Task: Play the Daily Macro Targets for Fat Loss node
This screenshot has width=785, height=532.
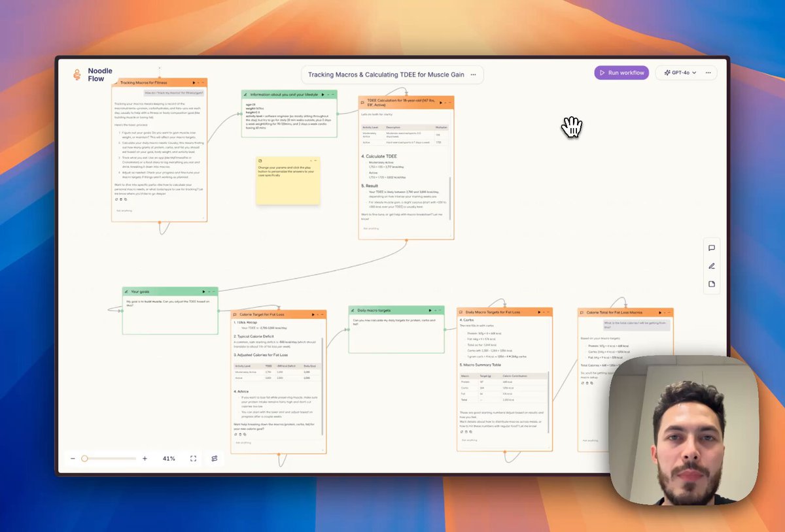Action: [x=538, y=312]
